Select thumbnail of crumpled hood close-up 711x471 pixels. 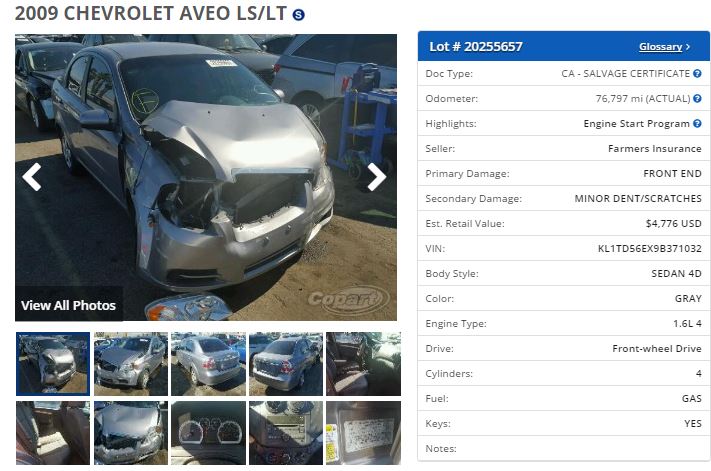tap(131, 433)
